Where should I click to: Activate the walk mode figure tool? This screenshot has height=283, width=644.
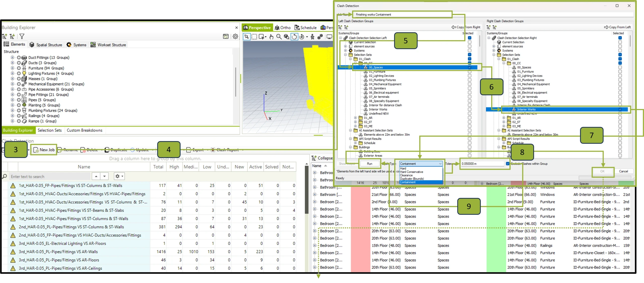(x=312, y=37)
